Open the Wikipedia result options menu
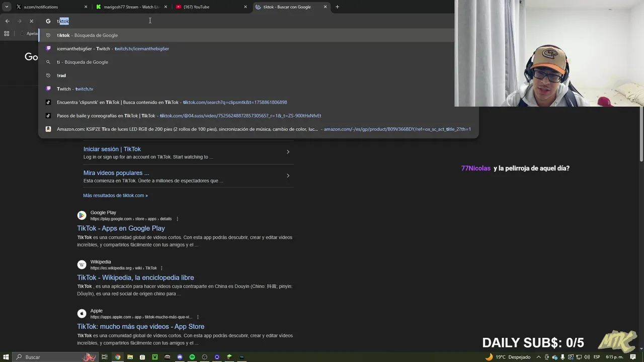This screenshot has height=362, width=644. click(x=162, y=268)
